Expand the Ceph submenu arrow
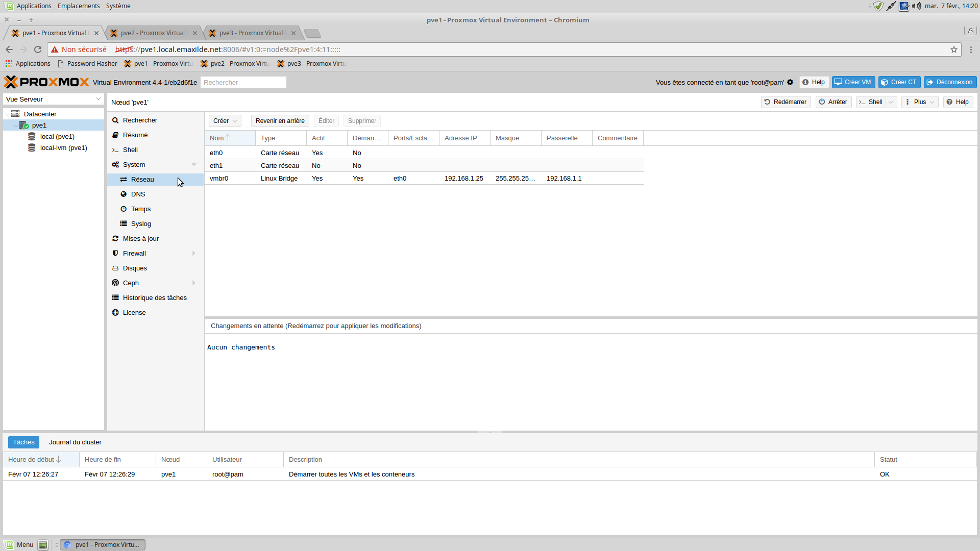The width and height of the screenshot is (980, 551). pyautogui.click(x=194, y=283)
